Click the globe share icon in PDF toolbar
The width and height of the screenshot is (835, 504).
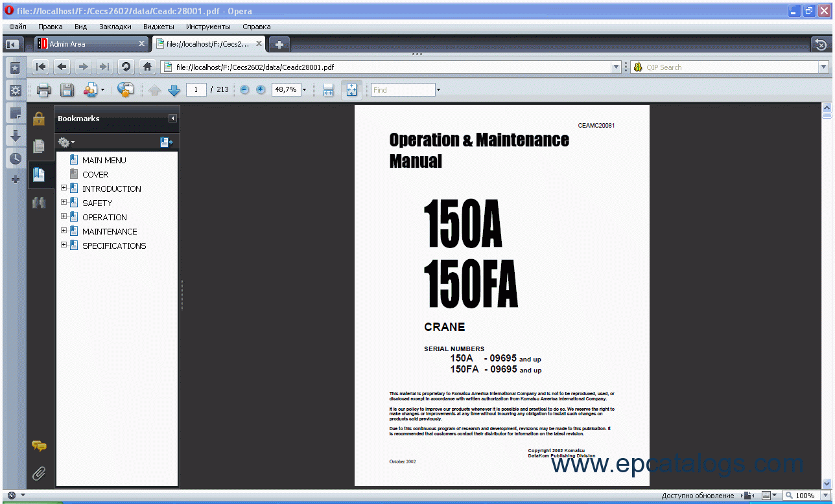click(x=125, y=90)
